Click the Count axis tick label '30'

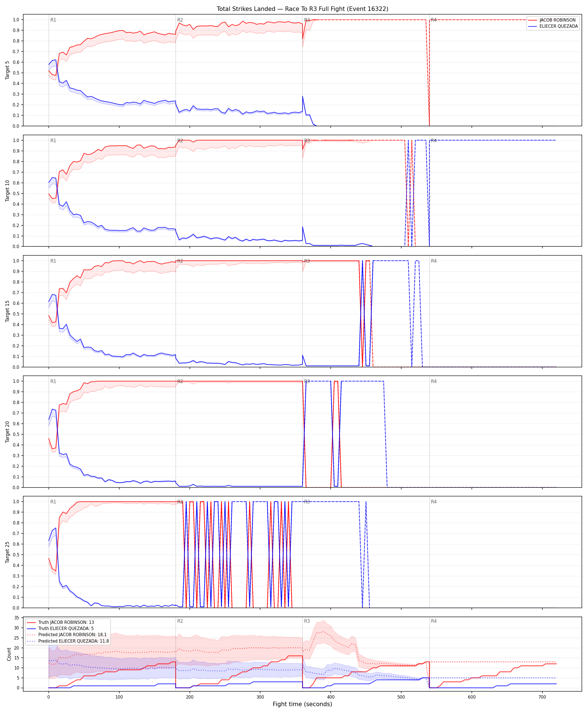click(17, 628)
